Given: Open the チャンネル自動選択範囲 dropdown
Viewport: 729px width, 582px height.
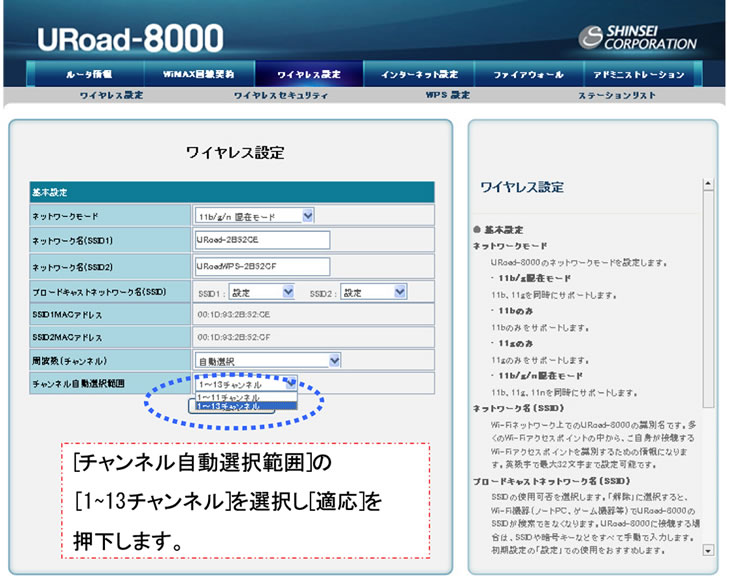Looking at the screenshot, I should [x=246, y=384].
